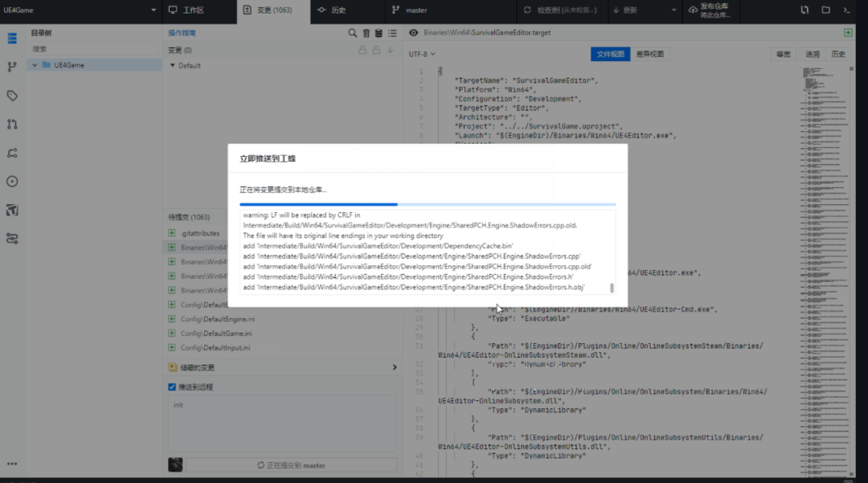
Task: Click the list view icon in changes panel
Action: (392, 33)
